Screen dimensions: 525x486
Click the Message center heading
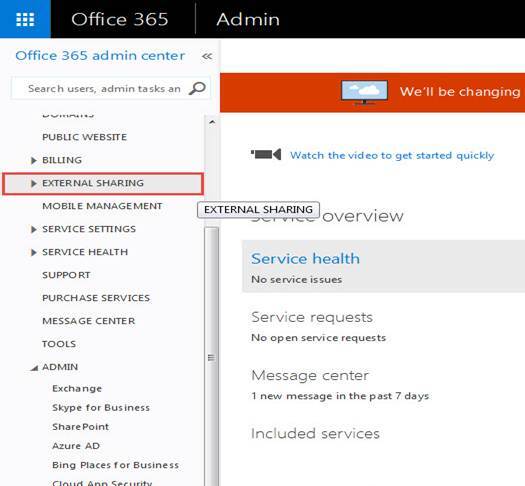click(x=310, y=375)
